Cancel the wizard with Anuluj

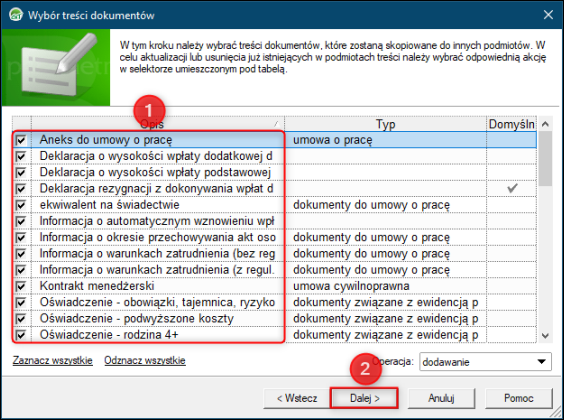(x=441, y=398)
